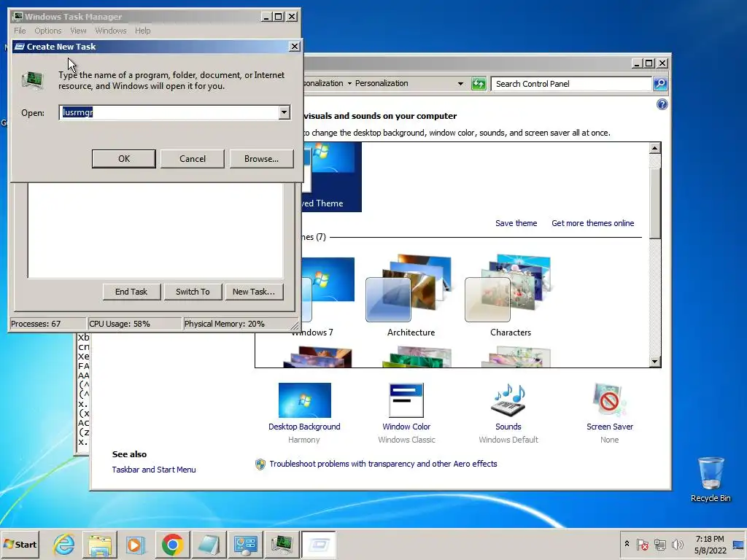Open Control Panel help icon
Image resolution: width=747 pixels, height=560 pixels.
pos(662,104)
